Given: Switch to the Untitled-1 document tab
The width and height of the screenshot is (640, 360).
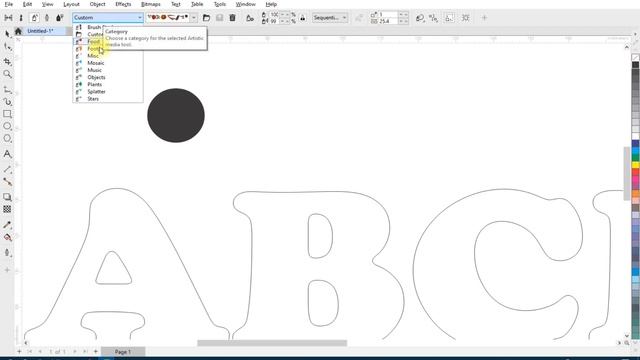Looking at the screenshot, I should (40, 31).
